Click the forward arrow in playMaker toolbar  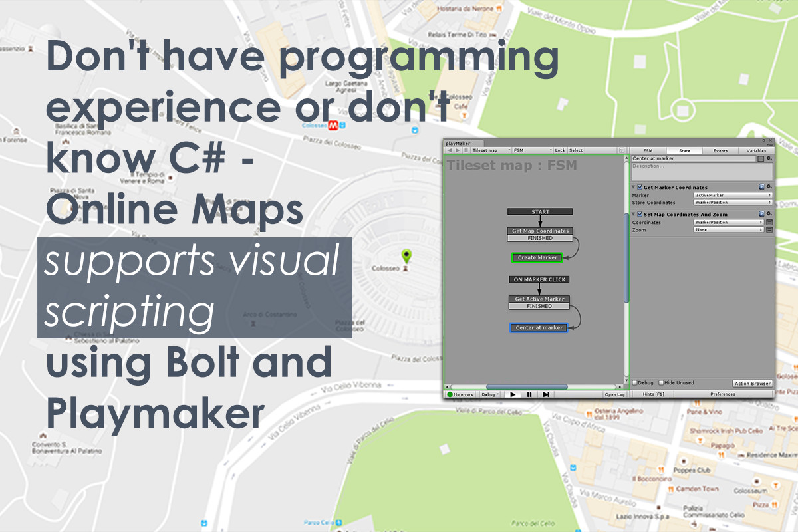(x=458, y=150)
